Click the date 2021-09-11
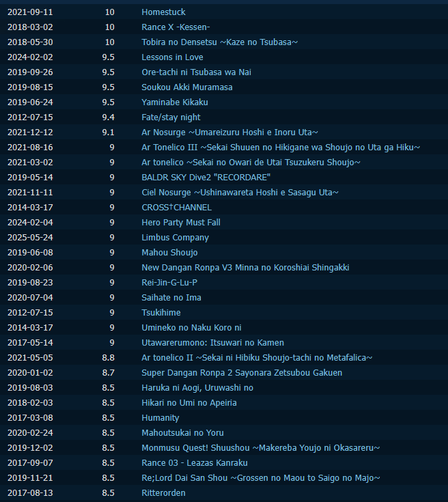 (30, 12)
